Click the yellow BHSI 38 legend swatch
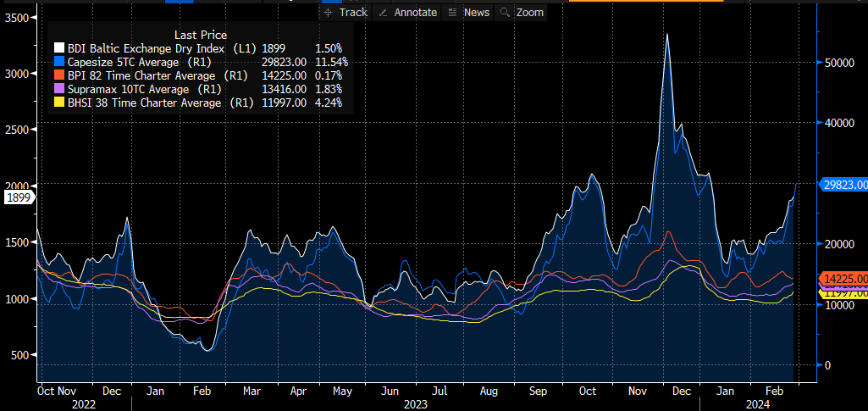The height and width of the screenshot is (411, 868). (58, 103)
